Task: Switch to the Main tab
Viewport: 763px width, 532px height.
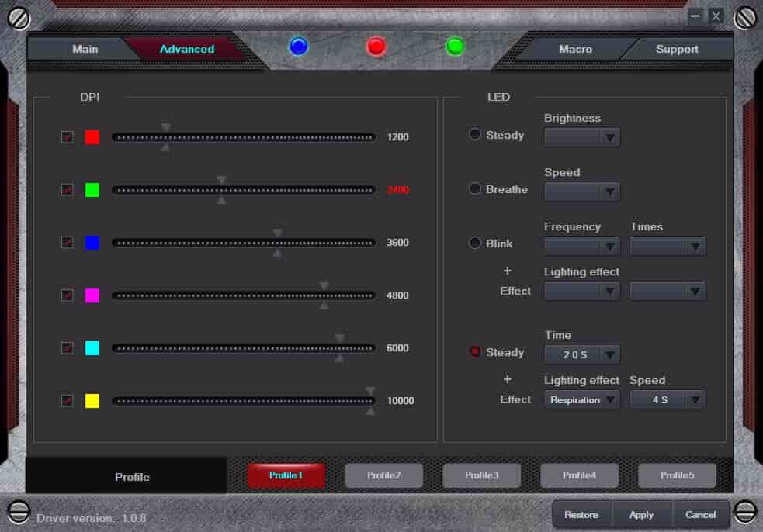Action: [85, 49]
